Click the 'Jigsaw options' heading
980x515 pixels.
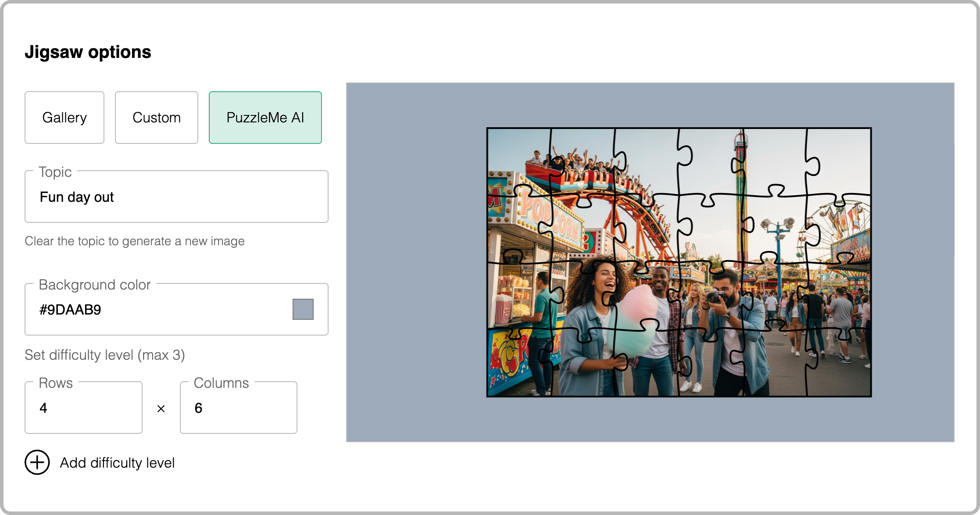[88, 52]
